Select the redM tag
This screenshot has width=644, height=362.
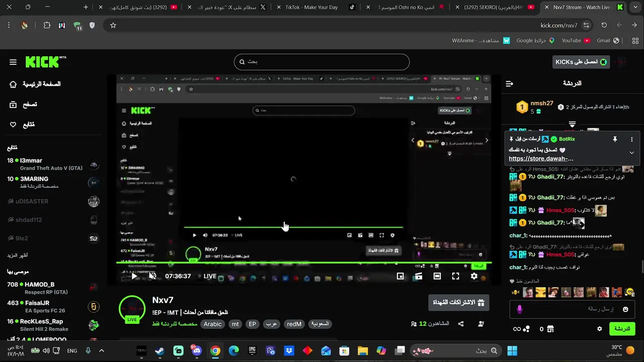(x=294, y=324)
